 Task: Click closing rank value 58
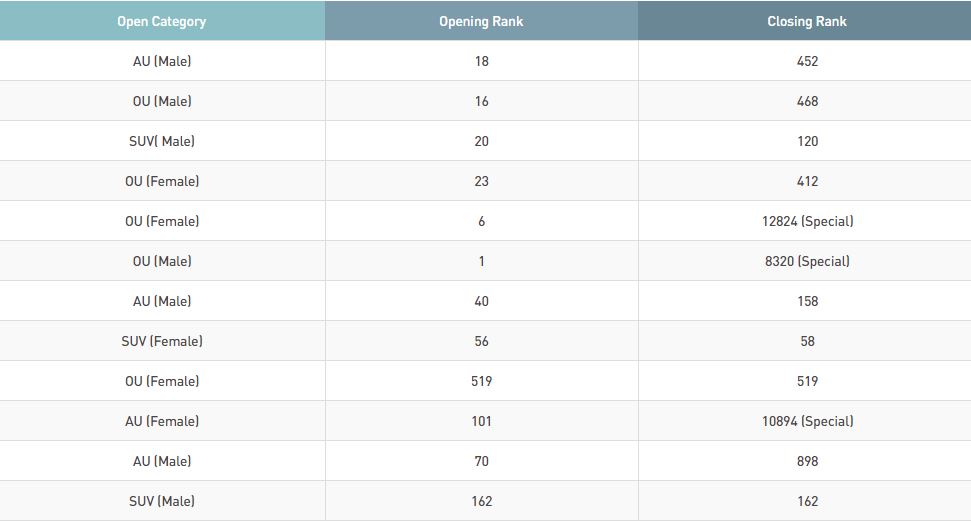(808, 341)
